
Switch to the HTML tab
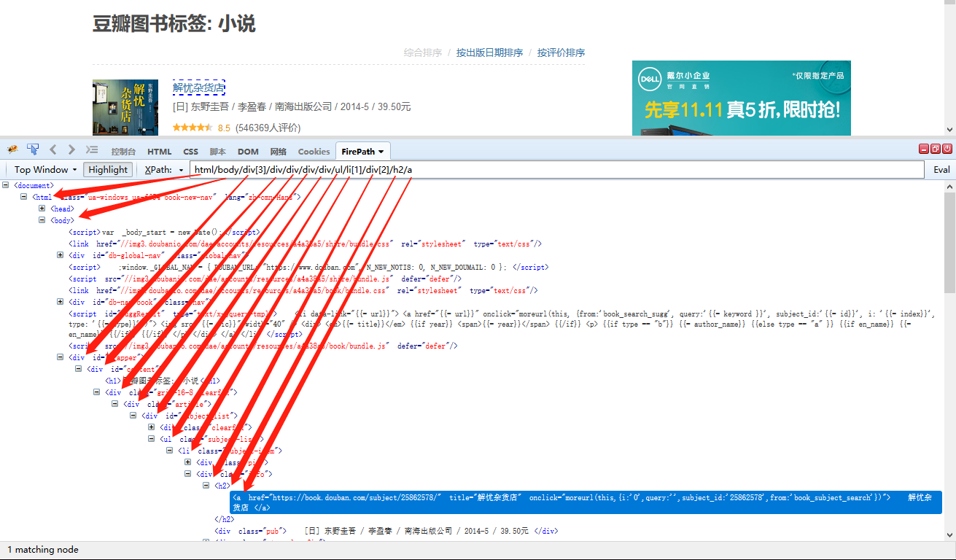(x=160, y=152)
